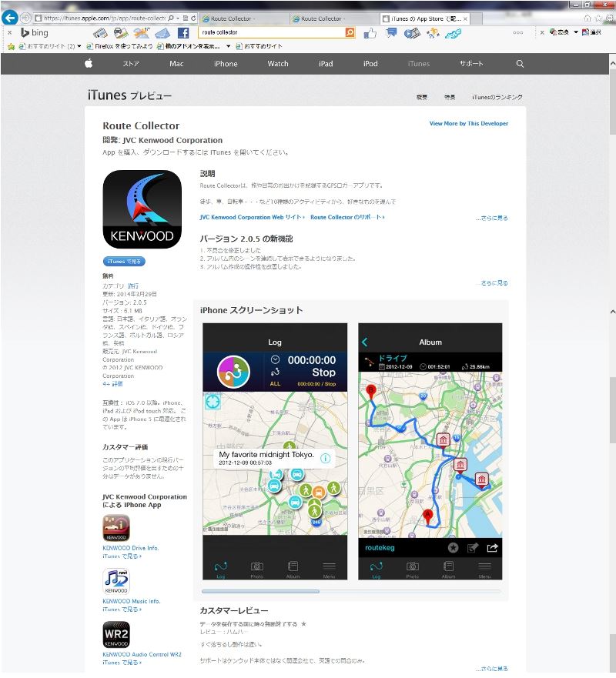This screenshot has width=616, height=678.
Task: Click the Log iPhone screenshot thumbnail
Action: tap(275, 451)
